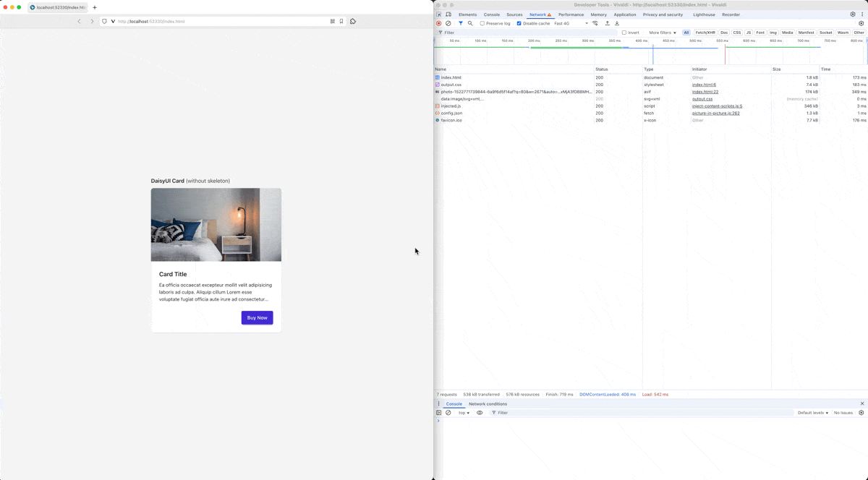This screenshot has height=480, width=868.
Task: Clear the network log
Action: tap(448, 23)
